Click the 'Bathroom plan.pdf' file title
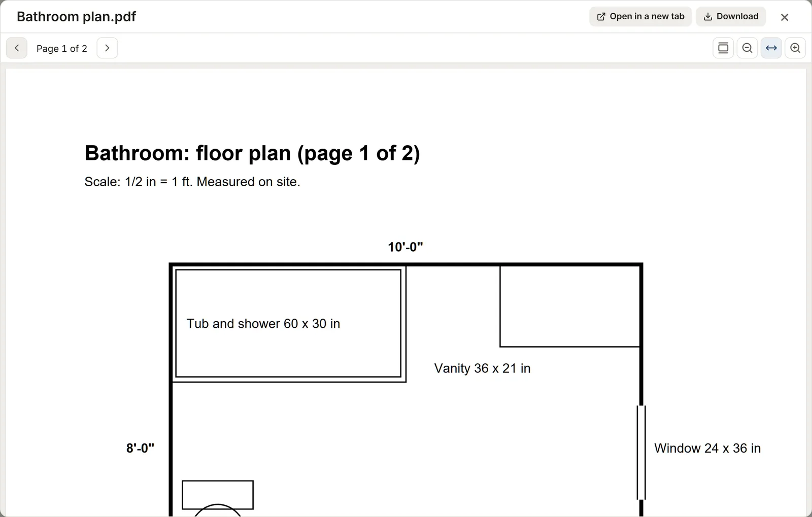This screenshot has width=812, height=517. [76, 17]
